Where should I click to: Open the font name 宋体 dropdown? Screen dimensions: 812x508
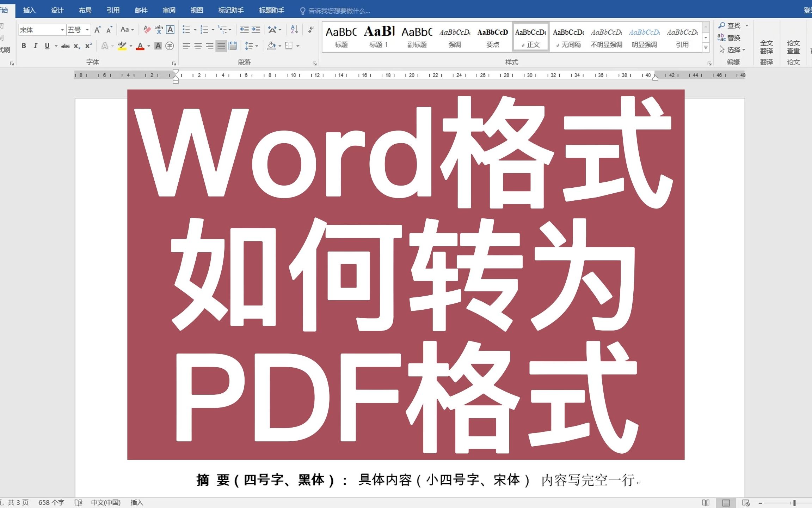click(x=62, y=30)
